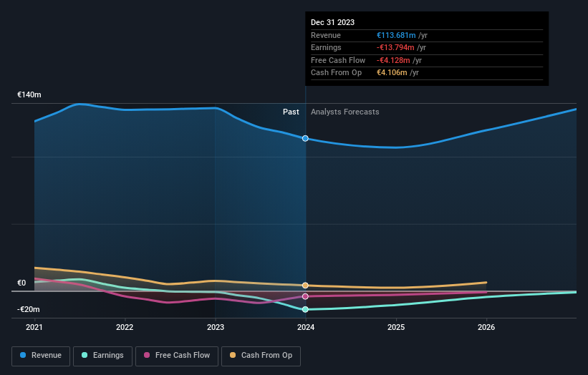Click the tooltip Cash From Op label
This screenshot has height=375, width=588.
[337, 73]
